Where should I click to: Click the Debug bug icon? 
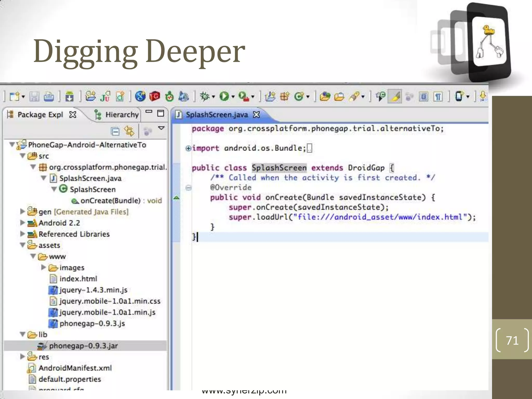204,97
